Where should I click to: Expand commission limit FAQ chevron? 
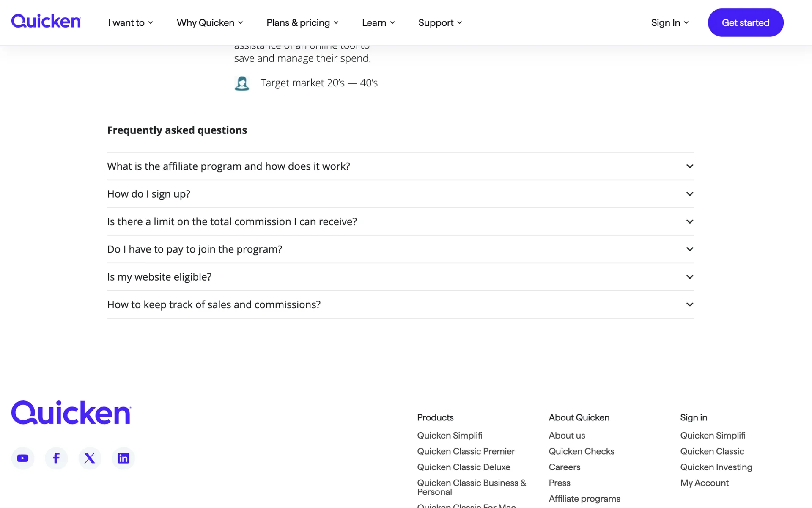pyautogui.click(x=689, y=221)
